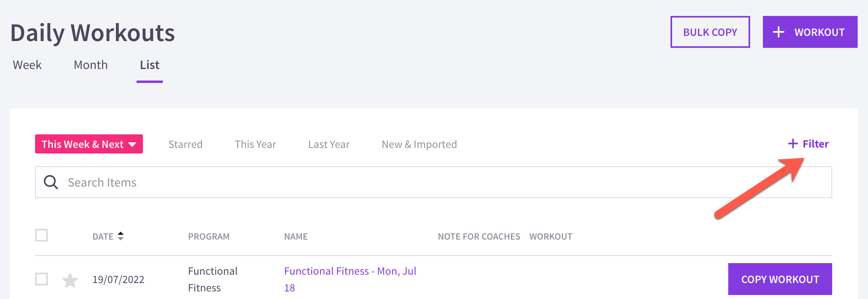Screen dimensions: 868x299
Task: Select the List view tab
Action: pos(150,65)
